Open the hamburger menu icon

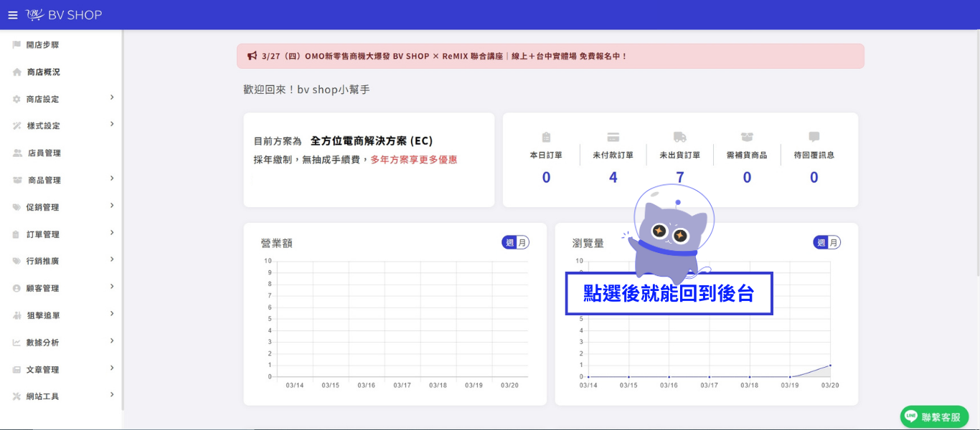(x=12, y=15)
